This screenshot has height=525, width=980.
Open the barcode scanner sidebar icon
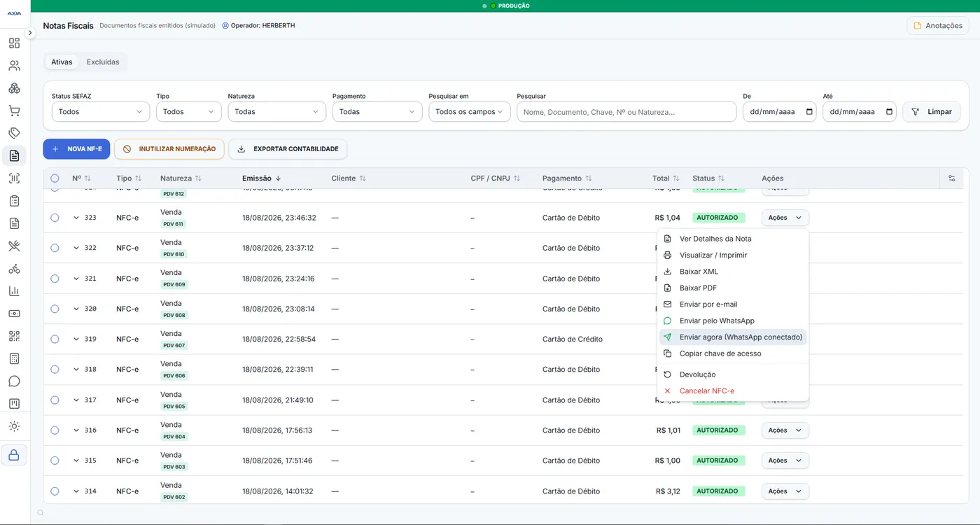14,178
